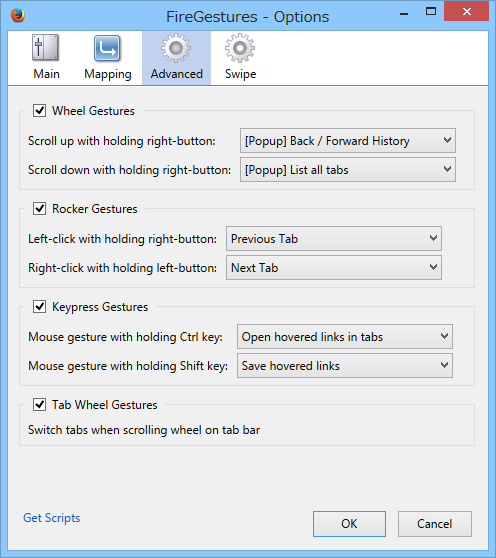Open the 'Next Tab' dropdown list

334,268
